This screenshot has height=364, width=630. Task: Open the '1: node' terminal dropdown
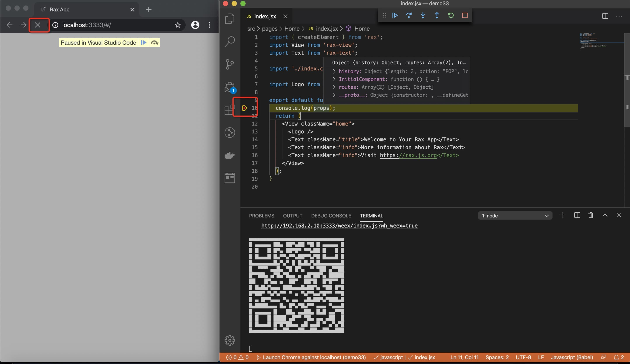click(515, 216)
